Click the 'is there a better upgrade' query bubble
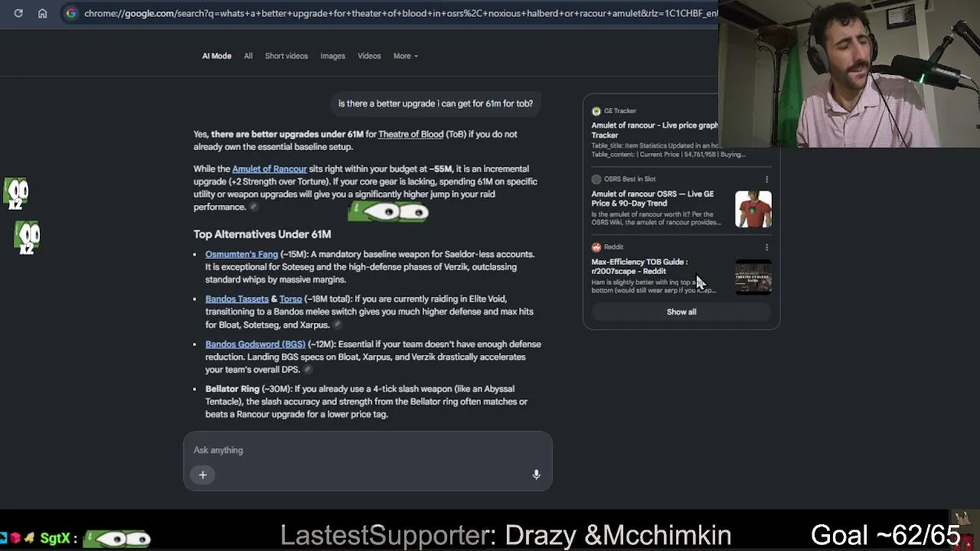 [436, 104]
